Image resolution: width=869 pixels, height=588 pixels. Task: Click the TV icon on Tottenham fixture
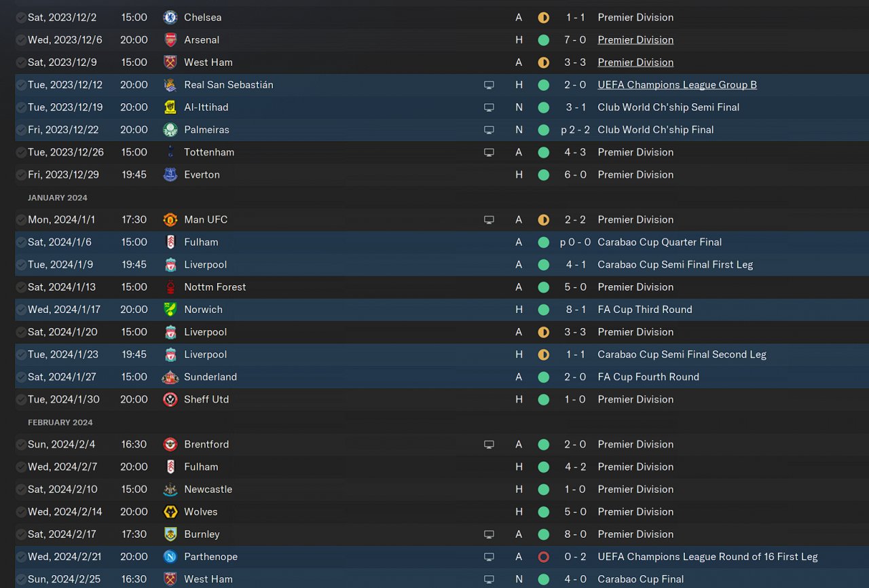(489, 152)
